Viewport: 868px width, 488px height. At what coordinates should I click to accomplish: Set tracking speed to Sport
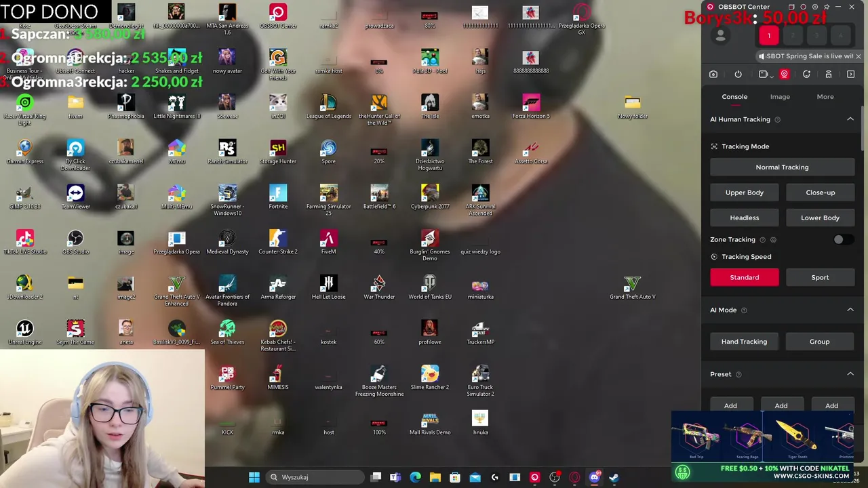[820, 277]
